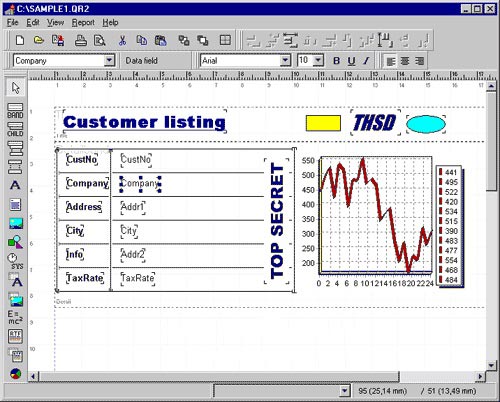Click the equal-height sizing icon
The image size is (500, 402).
click(x=385, y=40)
